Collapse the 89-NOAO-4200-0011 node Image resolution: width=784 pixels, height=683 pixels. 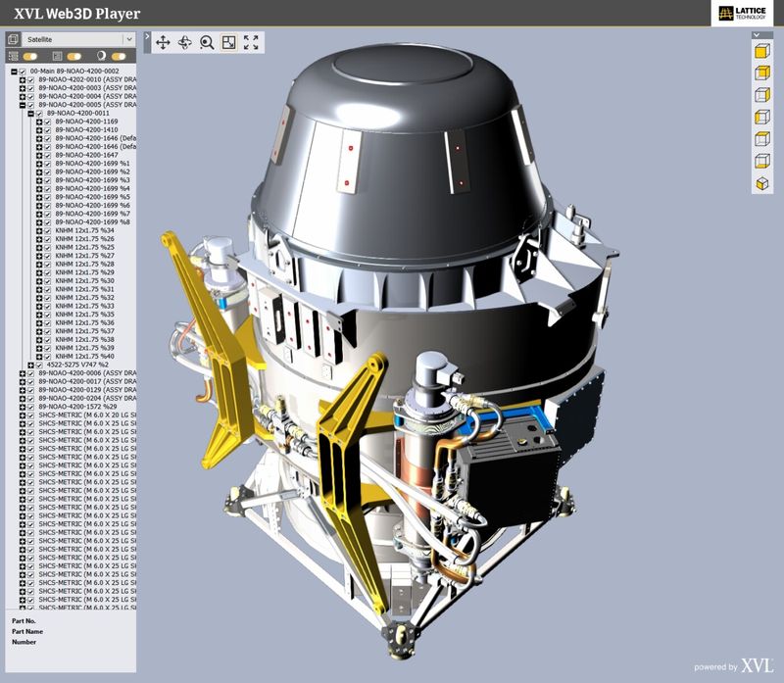click(x=30, y=113)
